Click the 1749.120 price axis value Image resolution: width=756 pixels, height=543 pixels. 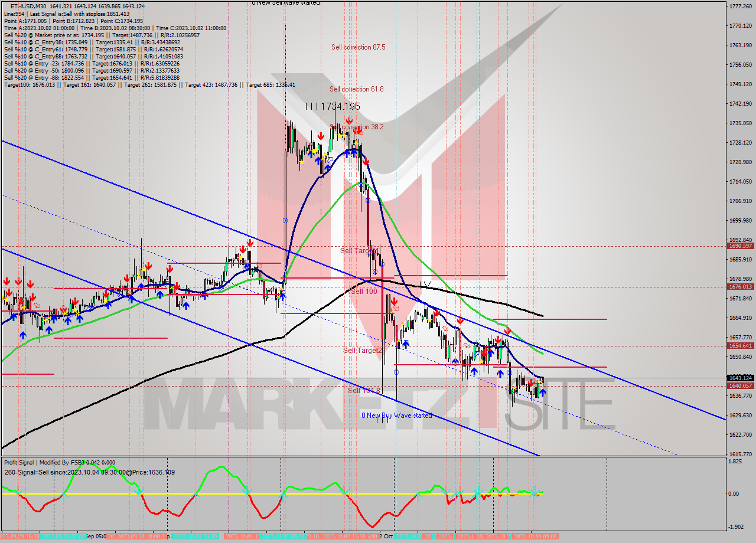(740, 84)
